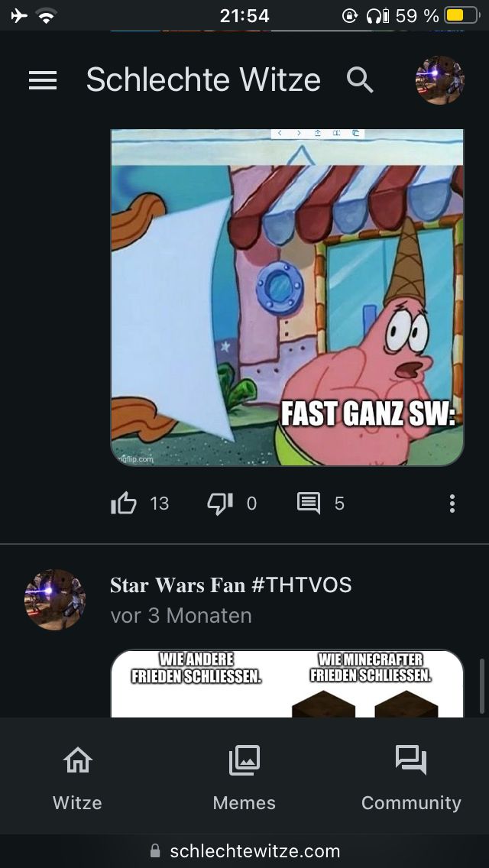489x868 pixels.
Task: Open comments on the Patrick meme
Action: pyautogui.click(x=309, y=504)
